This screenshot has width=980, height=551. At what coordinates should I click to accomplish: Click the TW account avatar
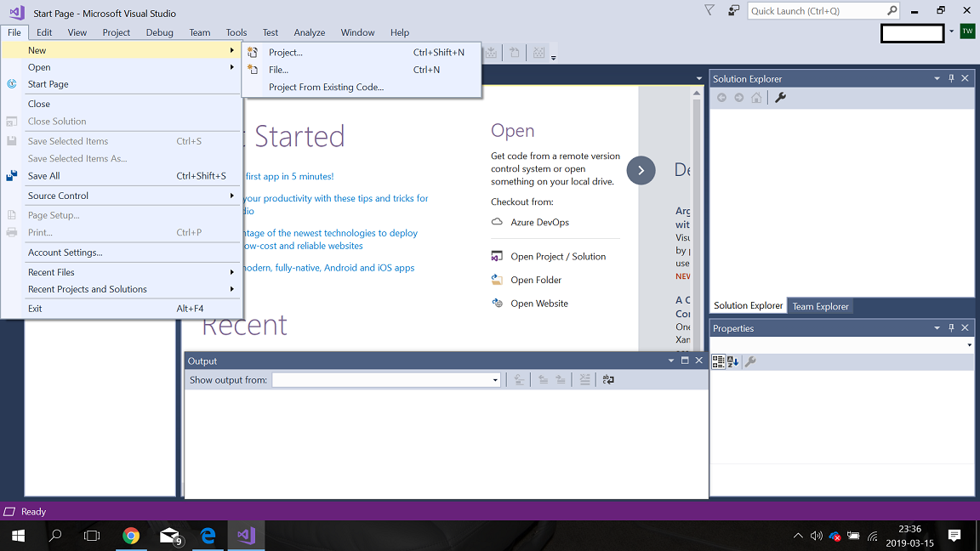(967, 31)
